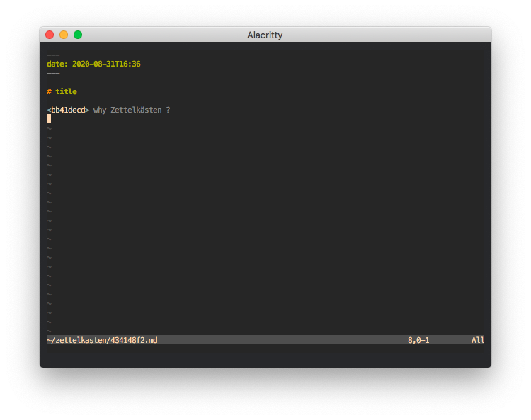Click the first front matter dashes line
Screen dimensions: 531x420
click(x=53, y=55)
